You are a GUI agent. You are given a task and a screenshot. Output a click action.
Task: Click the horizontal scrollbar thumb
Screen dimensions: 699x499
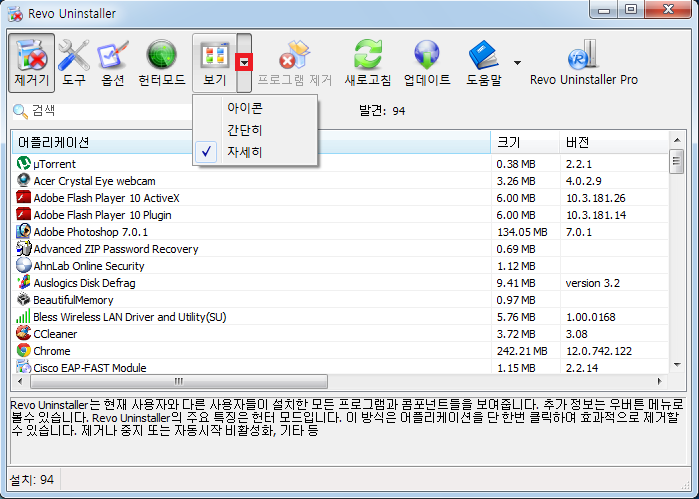pyautogui.click(x=179, y=381)
